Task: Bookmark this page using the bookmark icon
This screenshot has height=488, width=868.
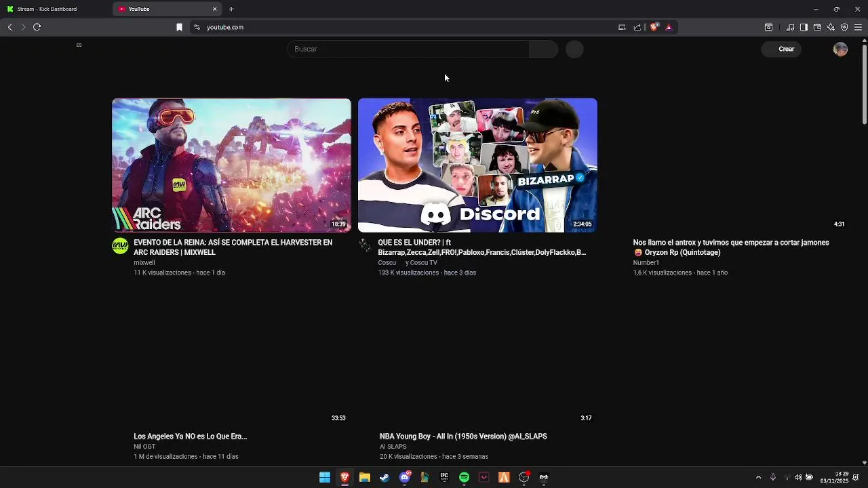Action: pos(179,27)
